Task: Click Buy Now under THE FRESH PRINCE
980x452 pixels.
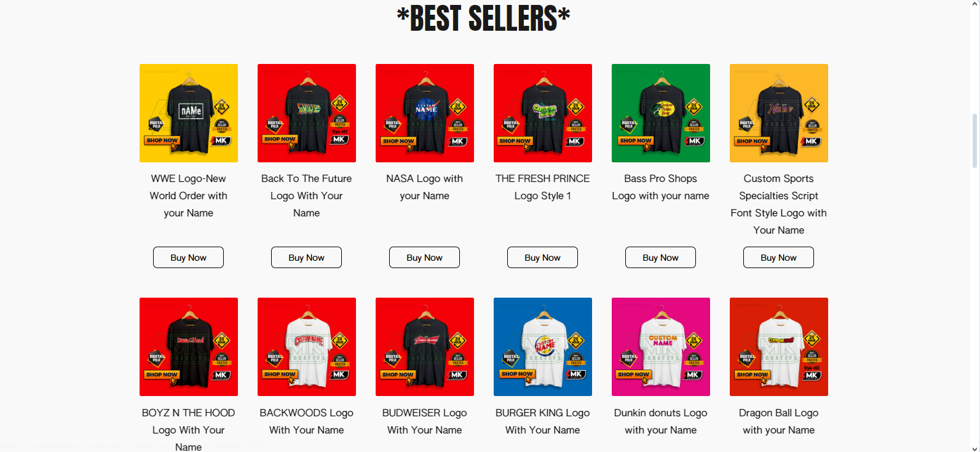Action: point(542,258)
